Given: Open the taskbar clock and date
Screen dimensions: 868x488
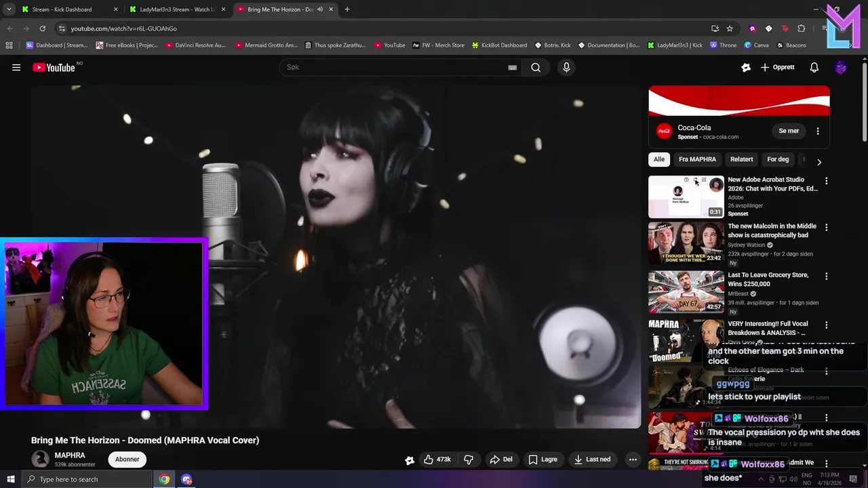Looking at the screenshot, I should [829, 479].
